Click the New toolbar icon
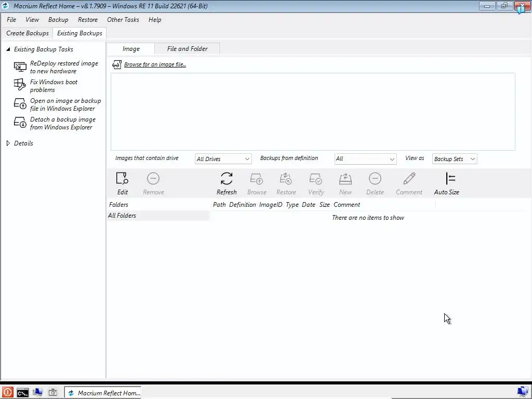Screen dimensions: 532x399 click(345, 179)
